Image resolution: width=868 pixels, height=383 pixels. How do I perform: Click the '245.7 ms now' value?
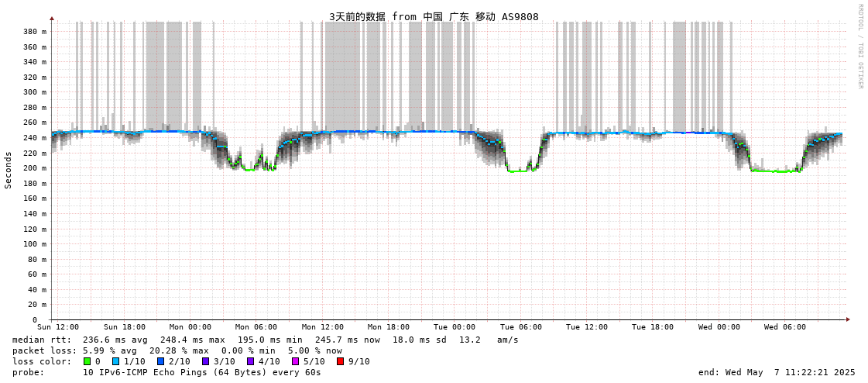tap(348, 340)
